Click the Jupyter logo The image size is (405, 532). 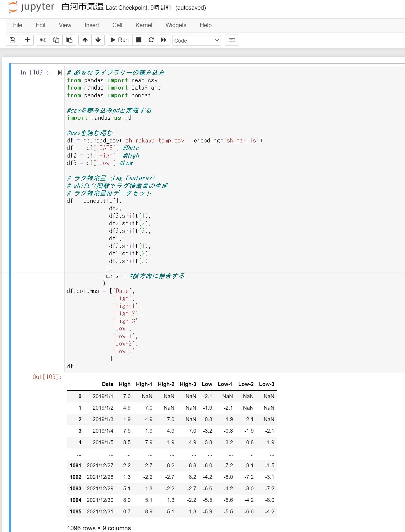pyautogui.click(x=31, y=7)
